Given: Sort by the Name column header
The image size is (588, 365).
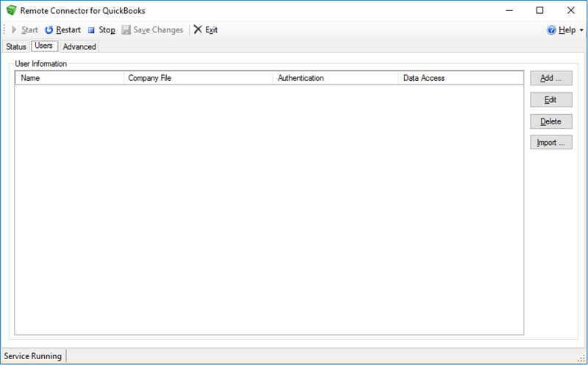Looking at the screenshot, I should click(x=69, y=78).
